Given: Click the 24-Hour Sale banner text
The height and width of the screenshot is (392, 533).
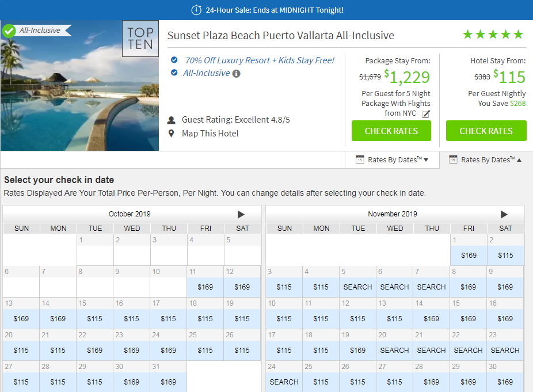Looking at the screenshot, I should pyautogui.click(x=275, y=10).
